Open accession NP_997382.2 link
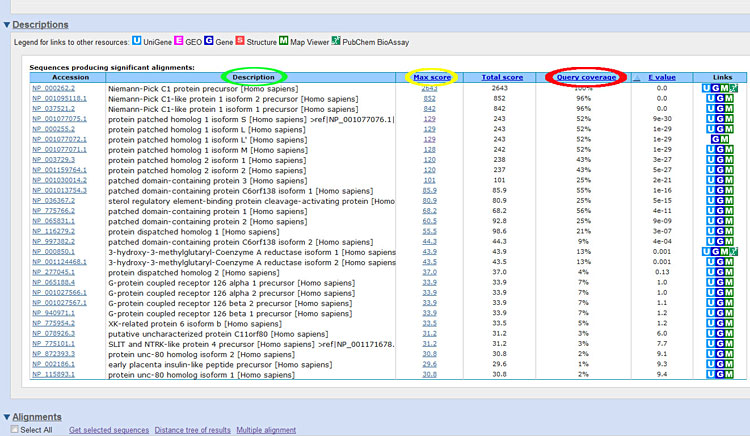 pos(54,241)
